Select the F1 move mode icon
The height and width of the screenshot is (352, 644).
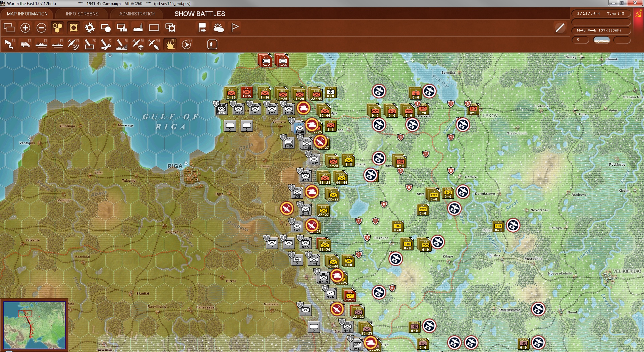tap(9, 45)
